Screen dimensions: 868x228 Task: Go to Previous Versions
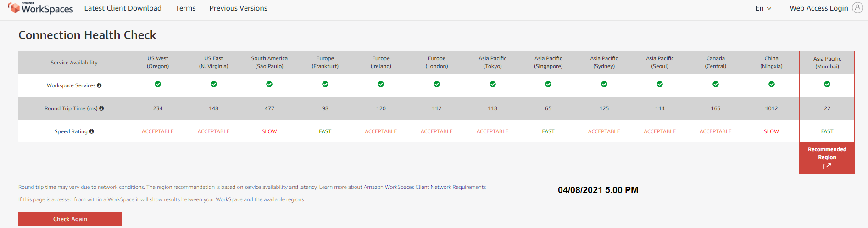click(239, 8)
